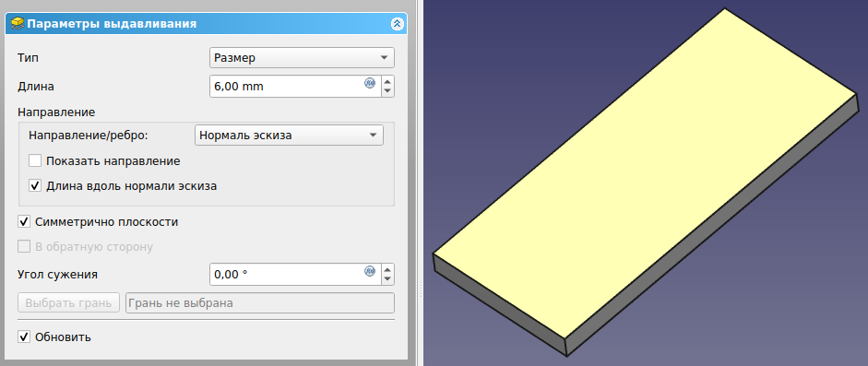
Task: Click the Угол сужения 0,00 ° field
Action: coord(295,274)
